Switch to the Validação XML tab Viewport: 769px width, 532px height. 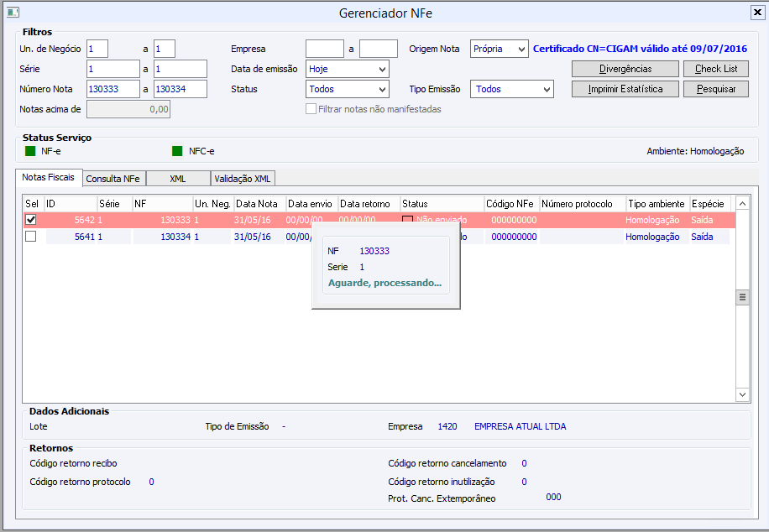pyautogui.click(x=243, y=179)
